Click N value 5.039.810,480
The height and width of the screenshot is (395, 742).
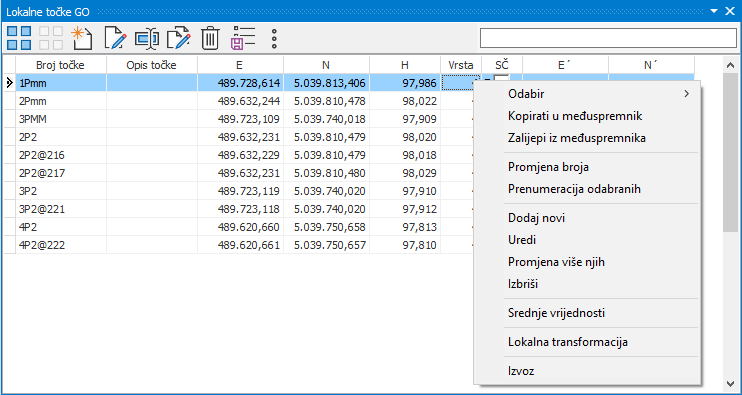(x=330, y=174)
